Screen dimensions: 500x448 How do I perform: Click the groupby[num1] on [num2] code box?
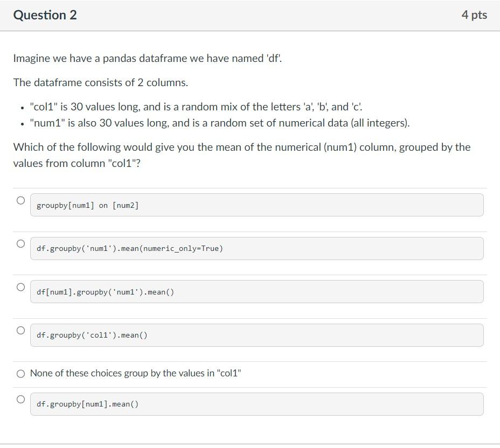click(x=256, y=205)
